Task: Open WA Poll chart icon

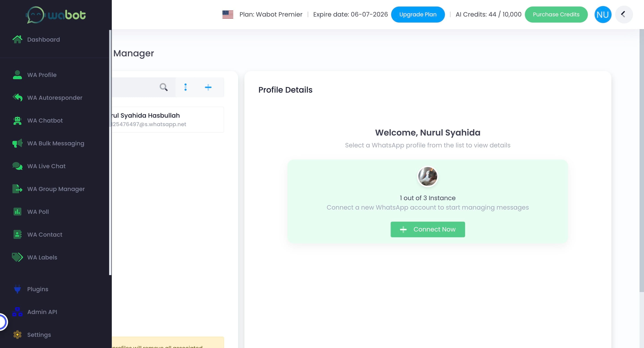Action: coord(17,212)
